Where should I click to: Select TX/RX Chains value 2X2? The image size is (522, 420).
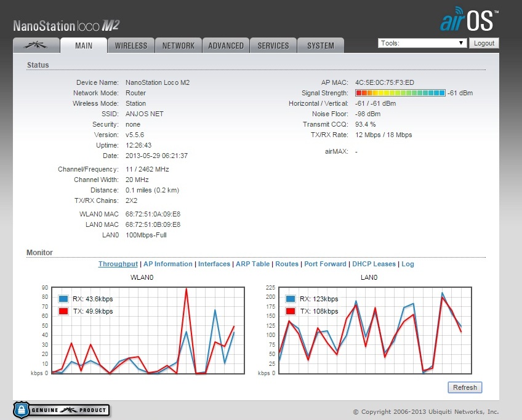[131, 200]
